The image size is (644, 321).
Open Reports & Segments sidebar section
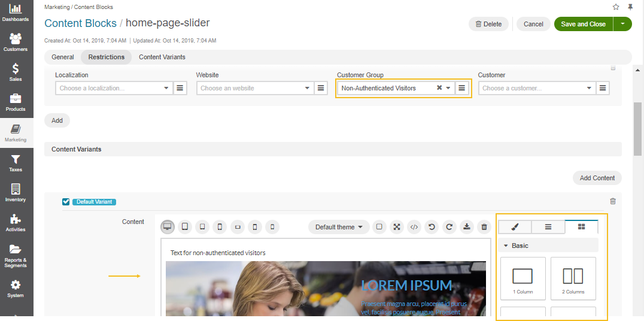click(16, 256)
